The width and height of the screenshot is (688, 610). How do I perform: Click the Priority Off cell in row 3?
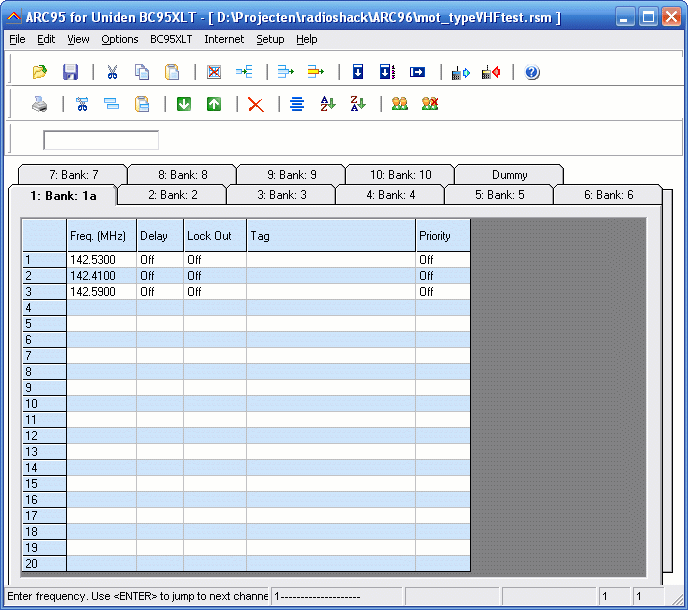443,292
